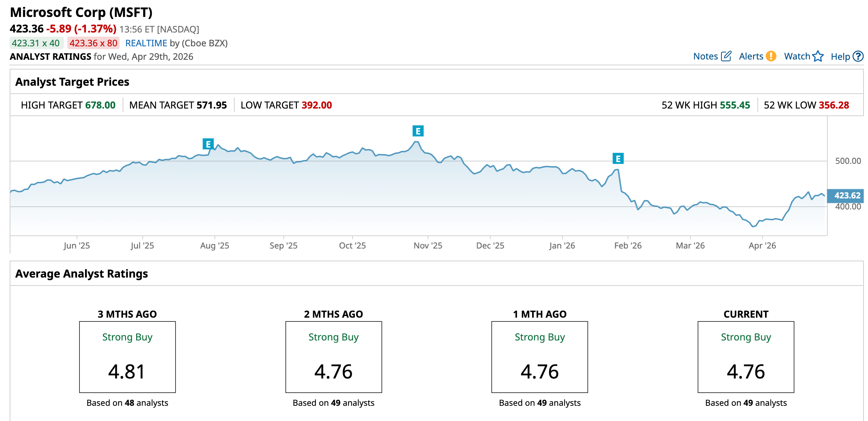The image size is (868, 421).
Task: Click the Help question mark icon
Action: point(858,56)
